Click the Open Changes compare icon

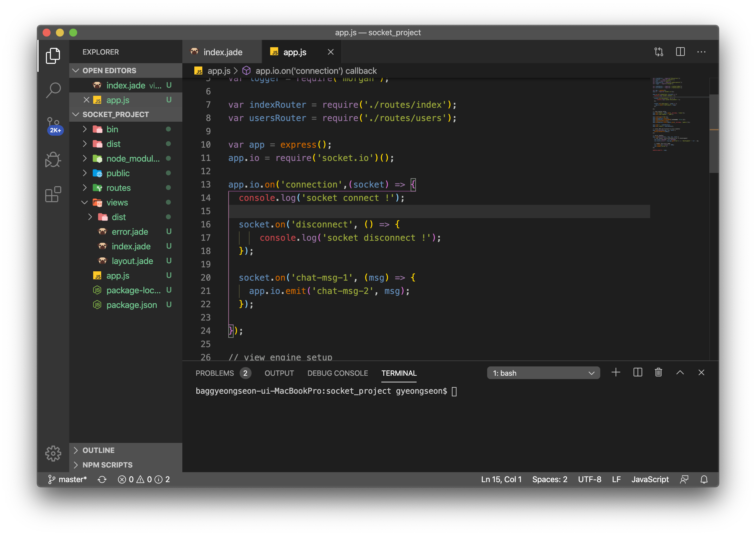[659, 52]
